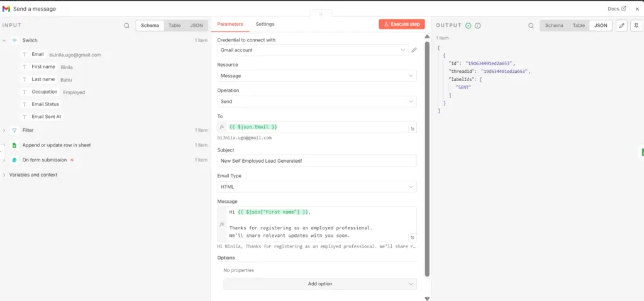Open the Add option dropdown
This screenshot has height=301, width=644.
point(320,284)
